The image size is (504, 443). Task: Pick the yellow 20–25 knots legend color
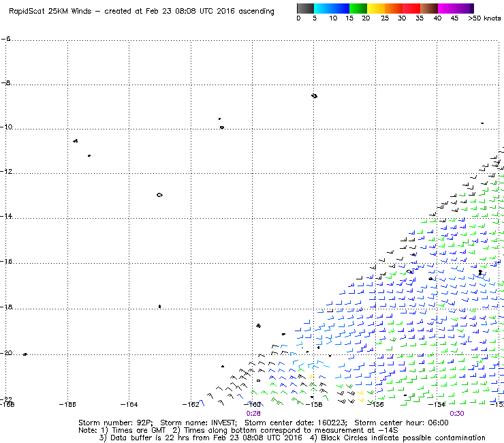tap(376, 8)
